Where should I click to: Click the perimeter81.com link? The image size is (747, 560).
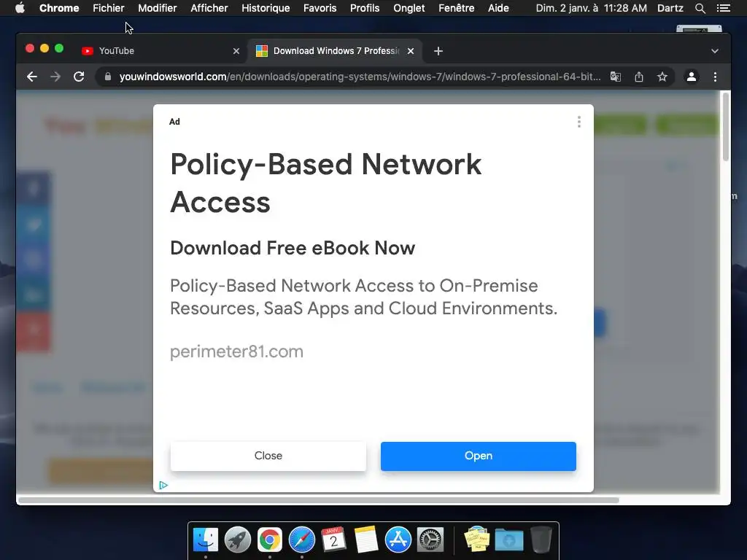point(237,351)
